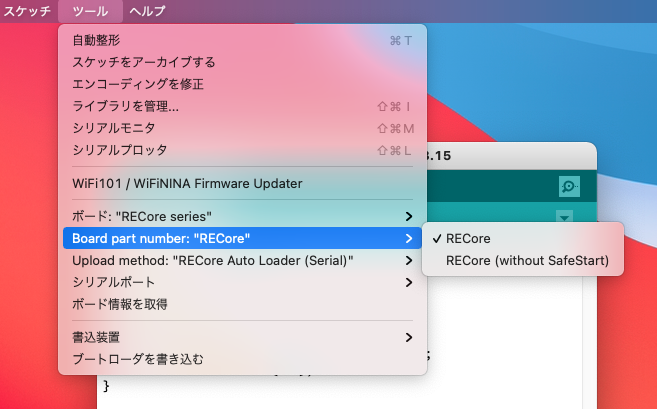Image resolution: width=657 pixels, height=409 pixels.
Task: Click the ツール menu bar item
Action: (x=90, y=11)
